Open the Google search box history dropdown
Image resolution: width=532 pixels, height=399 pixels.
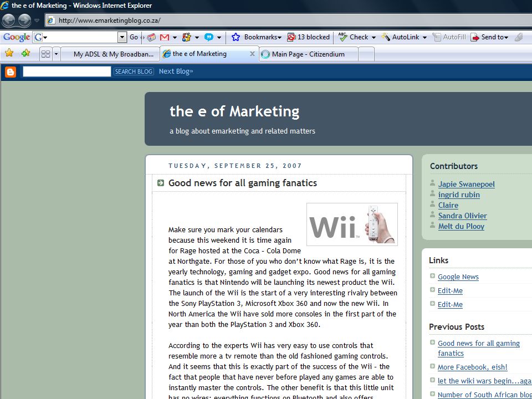[x=122, y=37]
